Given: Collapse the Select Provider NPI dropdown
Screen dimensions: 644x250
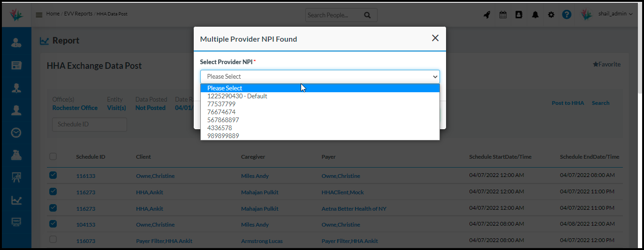Looking at the screenshot, I should [320, 76].
